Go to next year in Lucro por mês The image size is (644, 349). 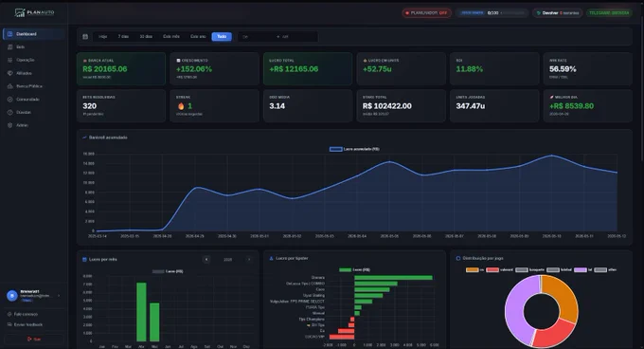pos(249,260)
